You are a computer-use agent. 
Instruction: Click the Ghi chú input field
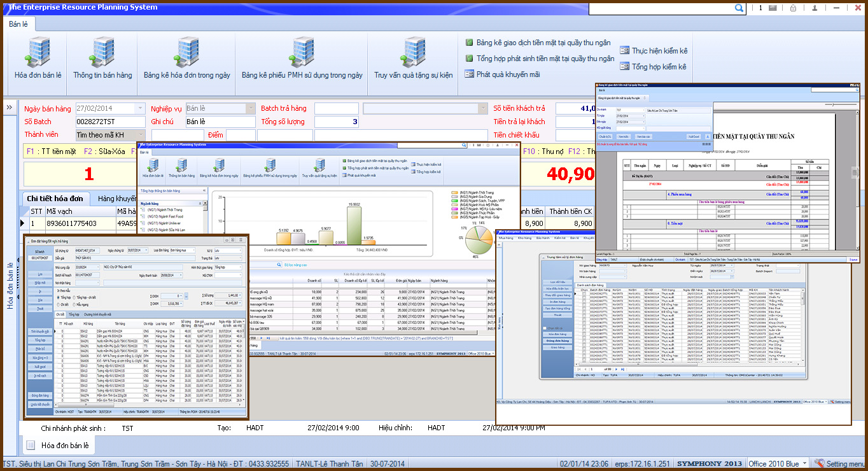[220, 122]
